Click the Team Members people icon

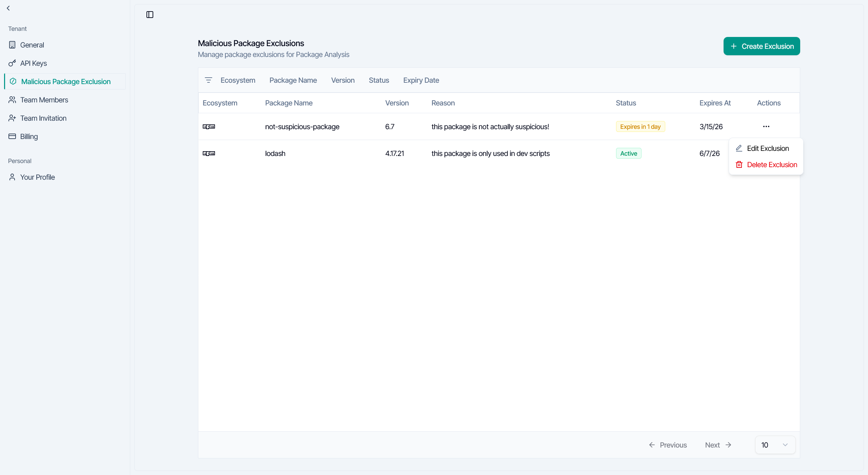point(12,100)
